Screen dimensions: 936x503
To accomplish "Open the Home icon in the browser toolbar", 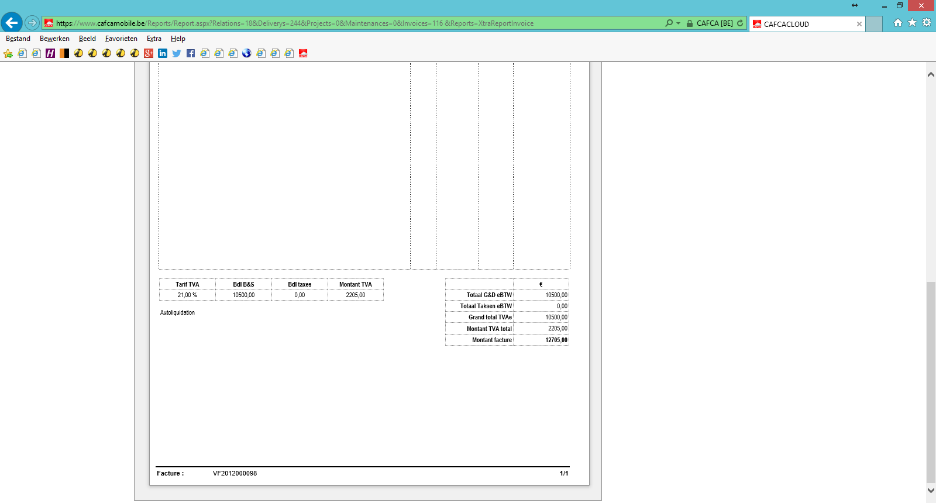I will click(x=898, y=23).
